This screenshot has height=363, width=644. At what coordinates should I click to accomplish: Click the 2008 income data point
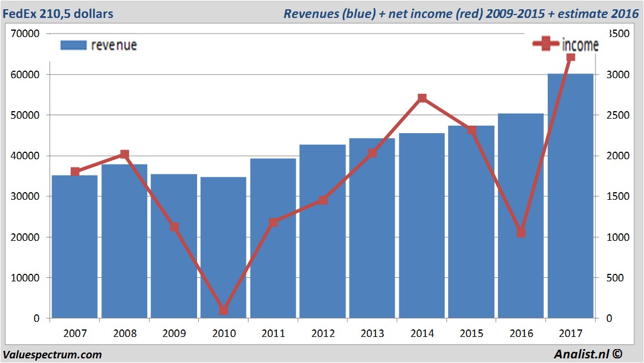(125, 154)
